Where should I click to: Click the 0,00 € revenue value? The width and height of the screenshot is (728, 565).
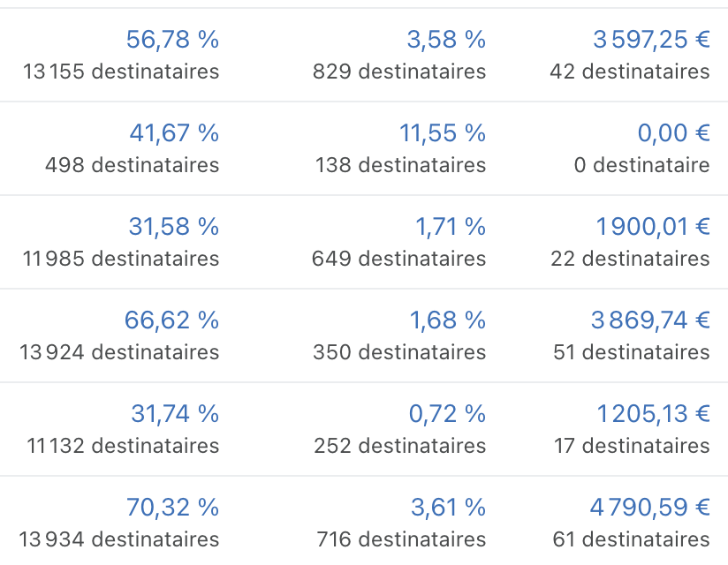pos(673,133)
